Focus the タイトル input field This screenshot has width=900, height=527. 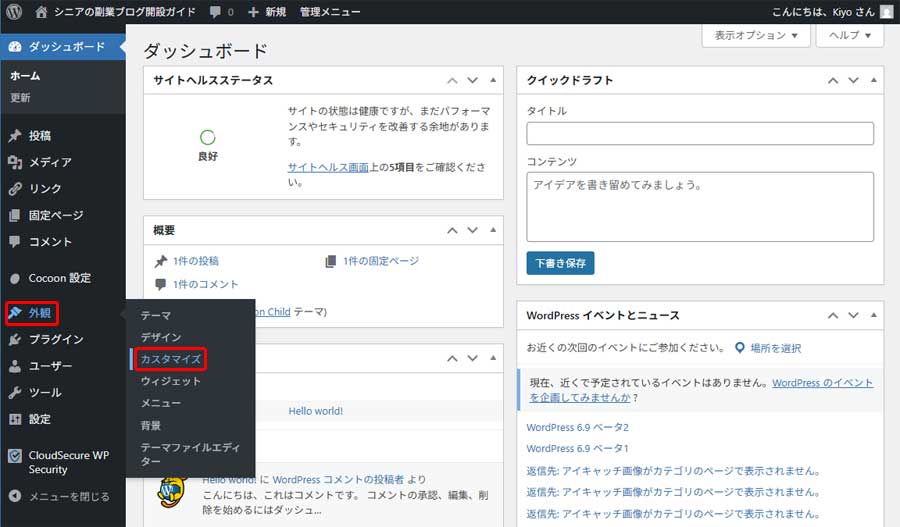point(700,133)
